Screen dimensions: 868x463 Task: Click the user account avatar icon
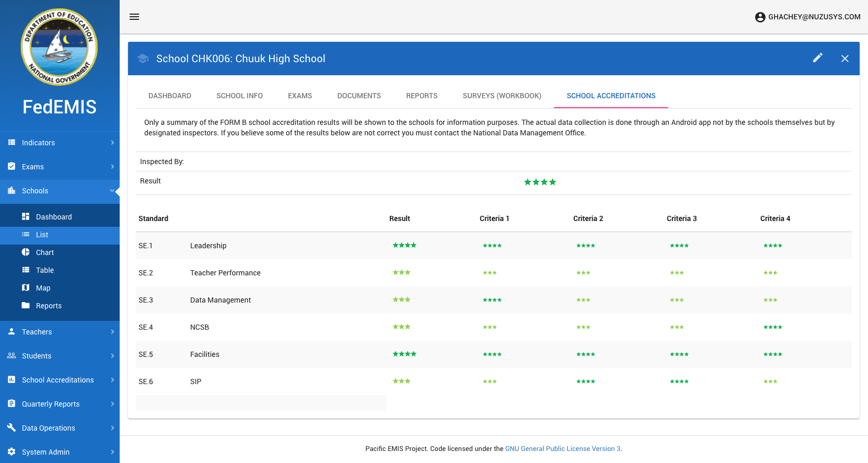[760, 17]
